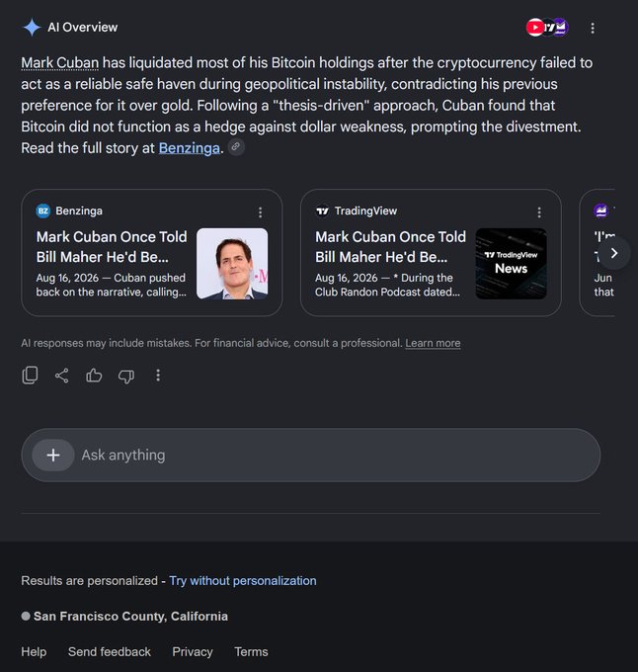Click the underlined Mark Cuban name link

(60, 63)
